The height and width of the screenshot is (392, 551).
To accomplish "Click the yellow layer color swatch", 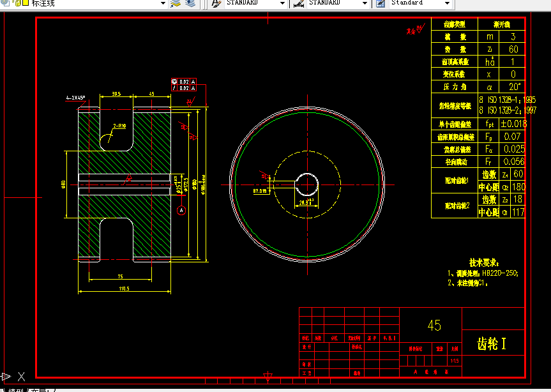I will 26,3.
